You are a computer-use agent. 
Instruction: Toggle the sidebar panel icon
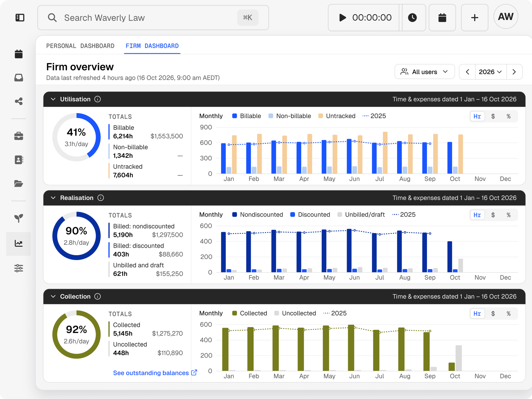(x=20, y=18)
